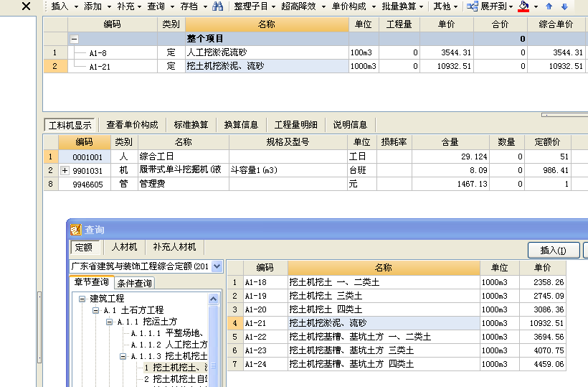Switch to 查看单价构成 tab
Image resolution: width=588 pixels, height=387 pixels.
click(x=132, y=125)
